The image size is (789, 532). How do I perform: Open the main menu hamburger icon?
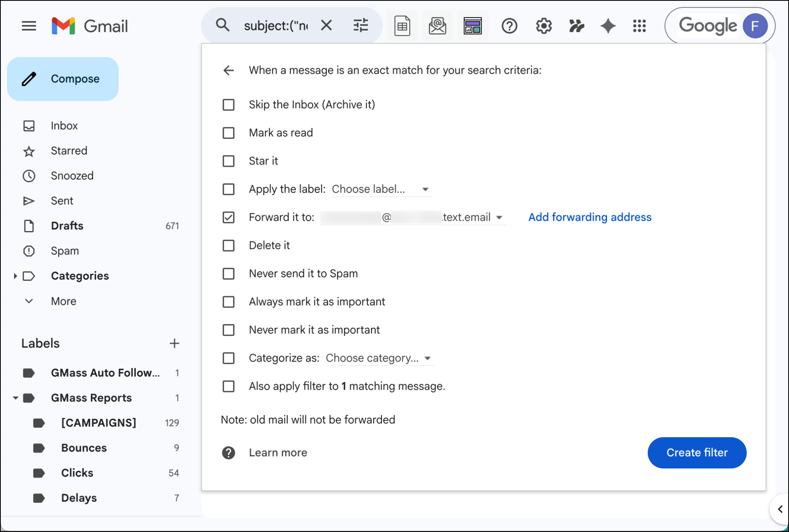point(29,26)
